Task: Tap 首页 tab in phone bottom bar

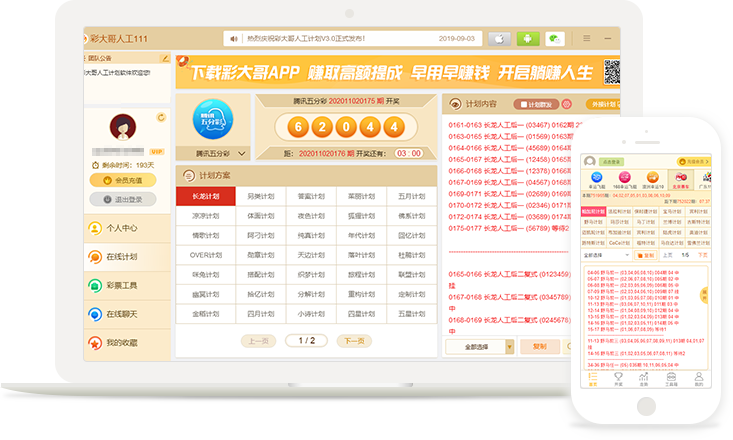Action: pos(593,379)
